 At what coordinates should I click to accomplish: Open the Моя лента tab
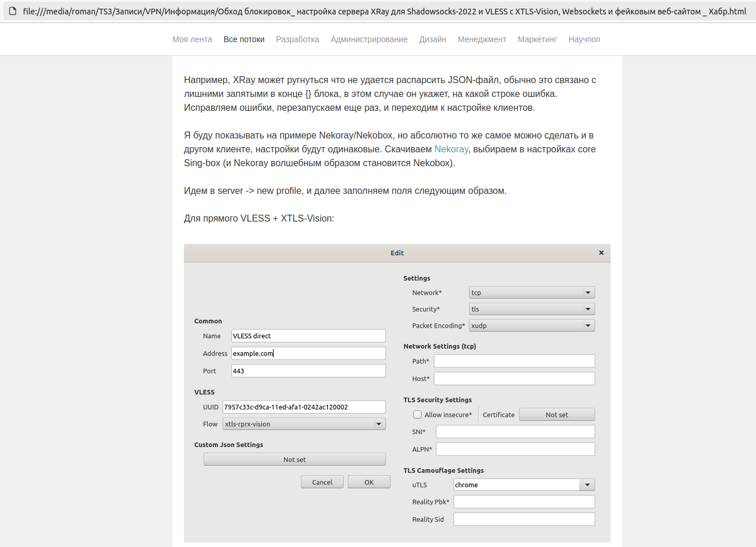pyautogui.click(x=192, y=39)
